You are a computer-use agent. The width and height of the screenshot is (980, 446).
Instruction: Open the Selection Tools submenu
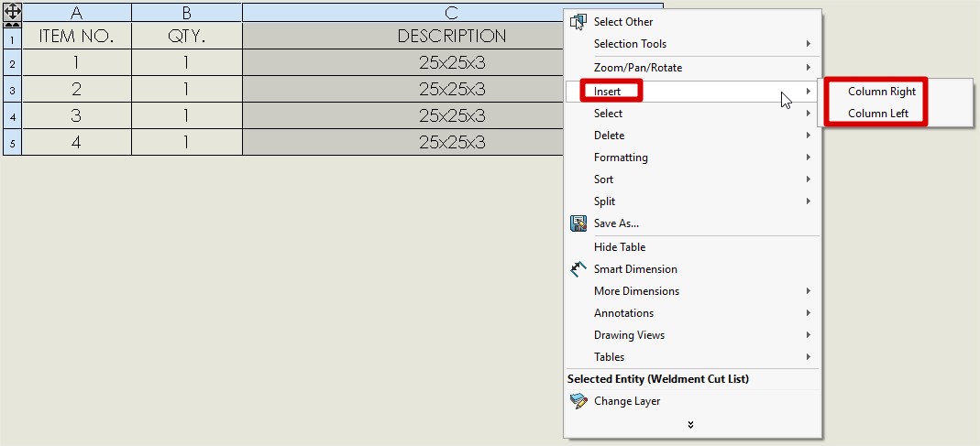tap(630, 44)
